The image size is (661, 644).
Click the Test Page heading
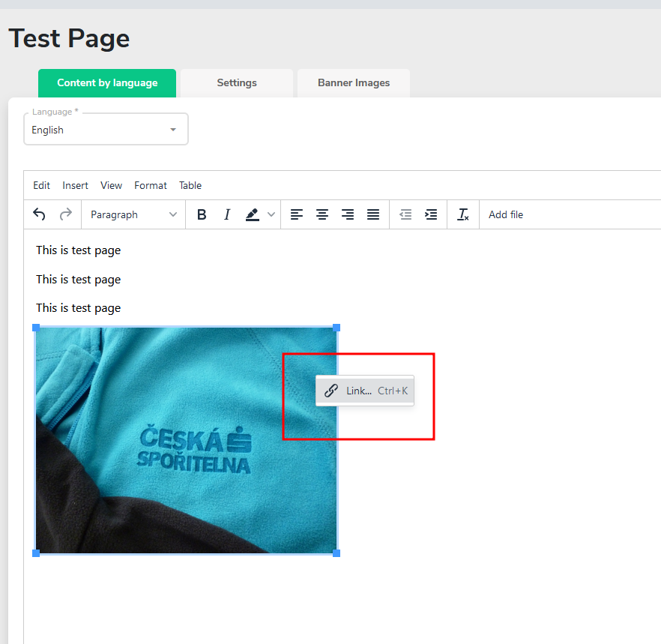click(x=69, y=38)
